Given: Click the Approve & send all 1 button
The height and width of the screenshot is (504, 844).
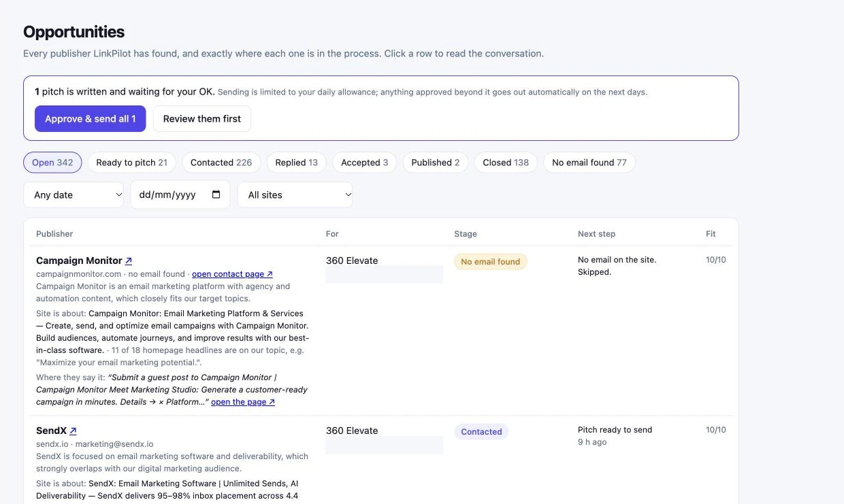Looking at the screenshot, I should (x=91, y=118).
